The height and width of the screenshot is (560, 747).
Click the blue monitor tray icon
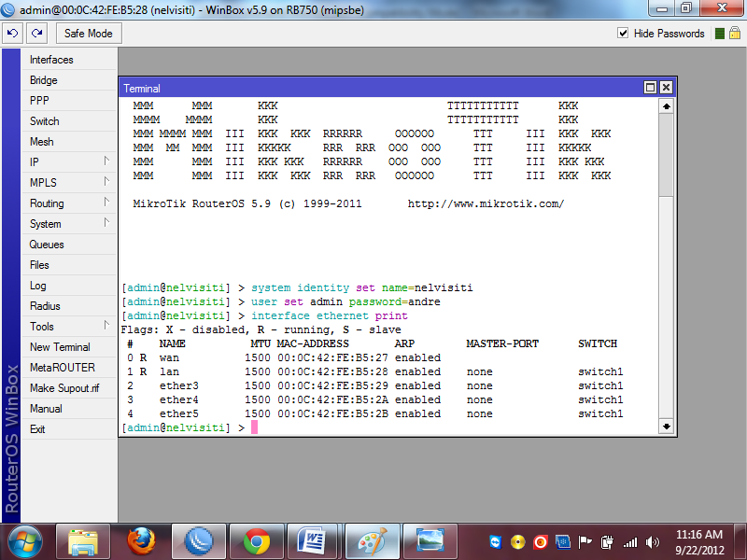(x=563, y=542)
